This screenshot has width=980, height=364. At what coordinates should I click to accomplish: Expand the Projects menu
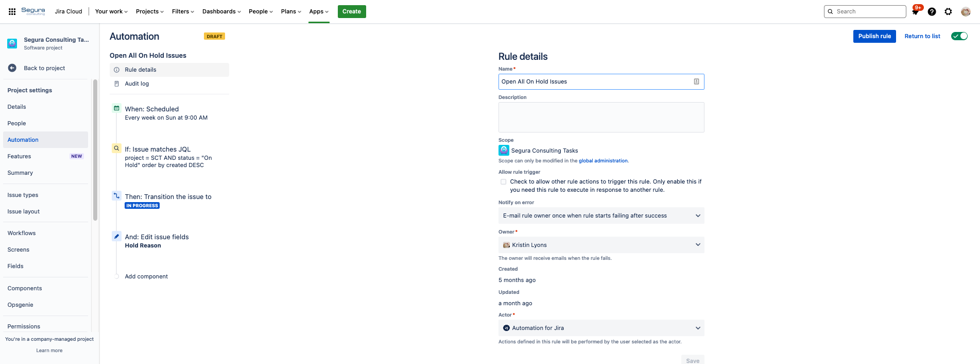click(150, 11)
